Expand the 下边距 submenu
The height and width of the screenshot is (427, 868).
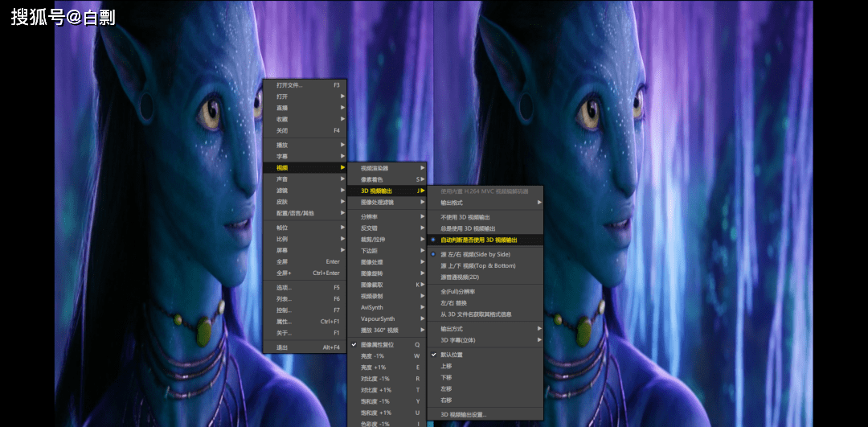pyautogui.click(x=387, y=250)
